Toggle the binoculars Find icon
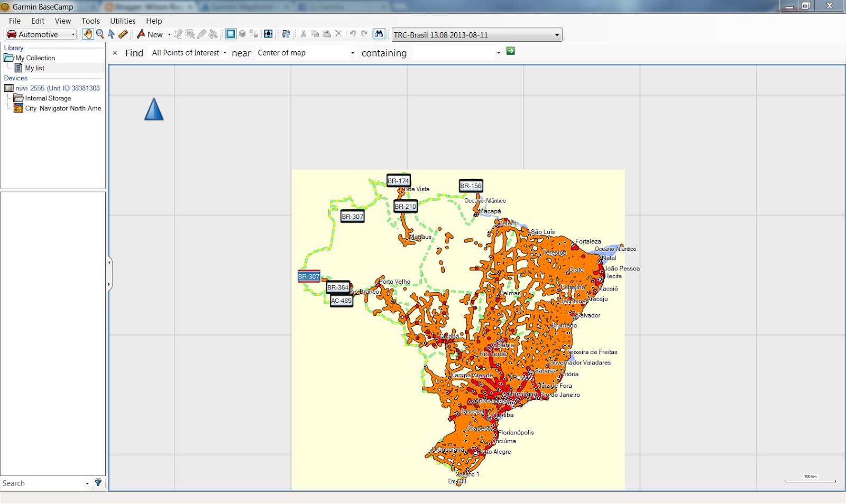846x504 pixels. coord(379,34)
